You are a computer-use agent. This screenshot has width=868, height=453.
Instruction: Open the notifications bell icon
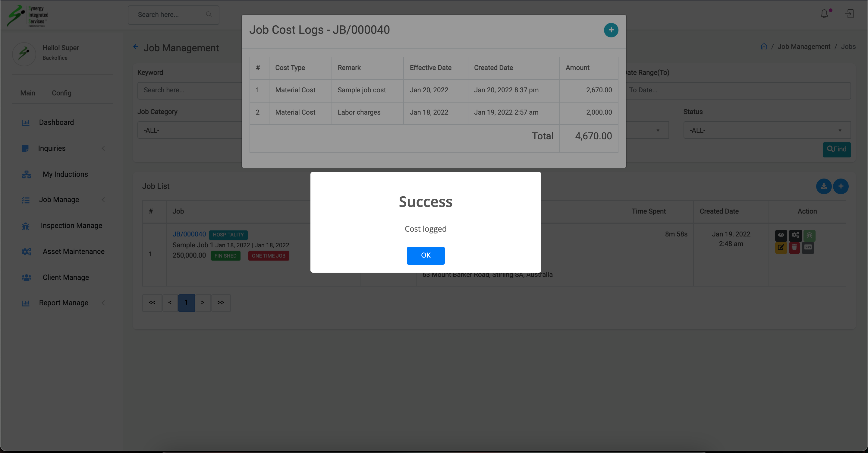[x=824, y=14]
